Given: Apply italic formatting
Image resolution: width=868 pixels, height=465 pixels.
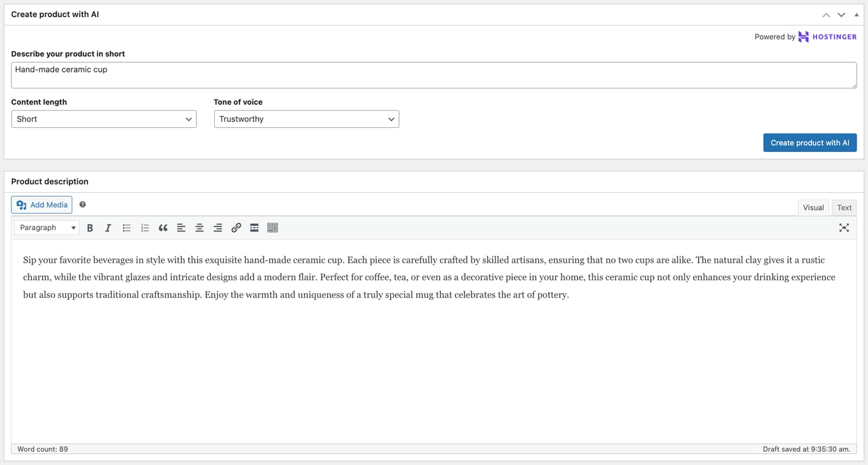Looking at the screenshot, I should (108, 227).
